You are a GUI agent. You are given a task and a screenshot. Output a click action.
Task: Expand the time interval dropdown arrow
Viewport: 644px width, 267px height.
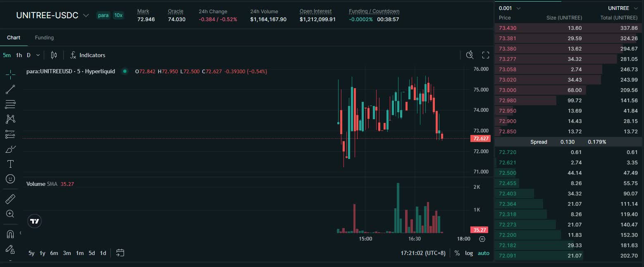(38, 55)
